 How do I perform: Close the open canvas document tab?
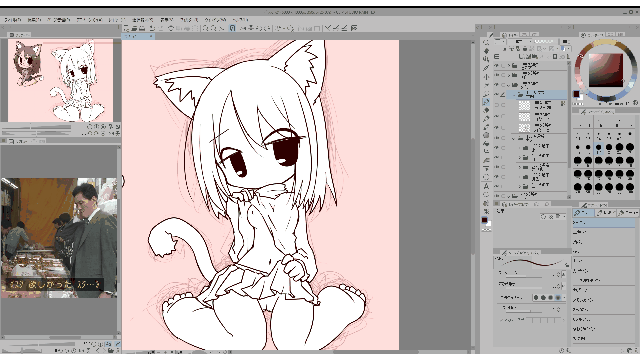point(151,36)
